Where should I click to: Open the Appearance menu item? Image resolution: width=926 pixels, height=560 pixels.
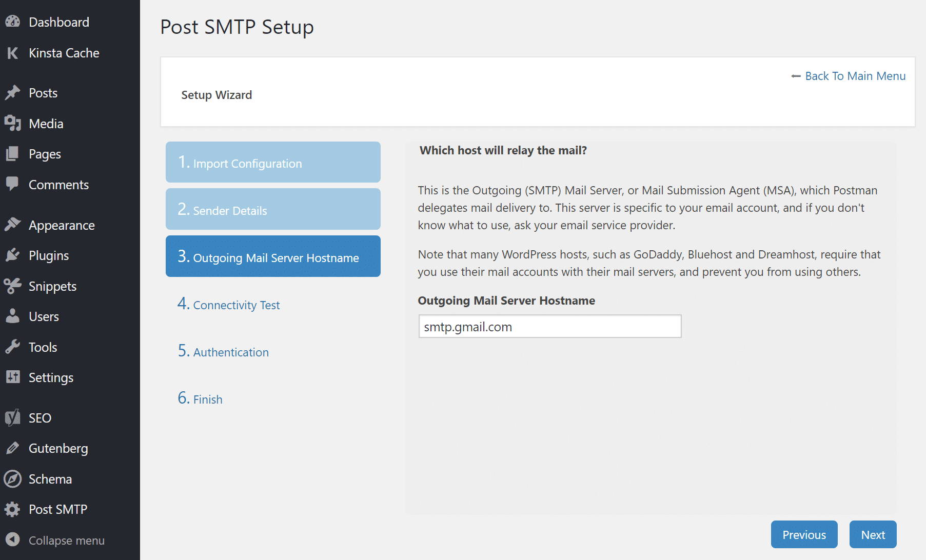[x=62, y=225]
